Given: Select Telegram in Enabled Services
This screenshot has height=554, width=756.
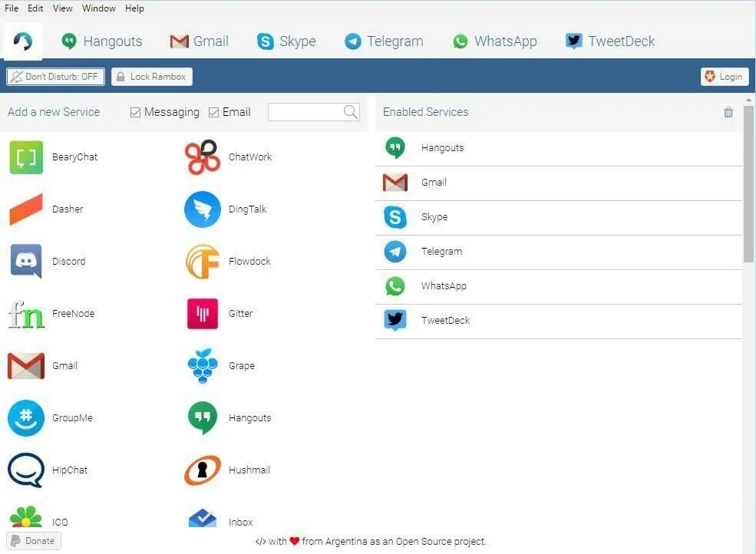Looking at the screenshot, I should point(558,252).
